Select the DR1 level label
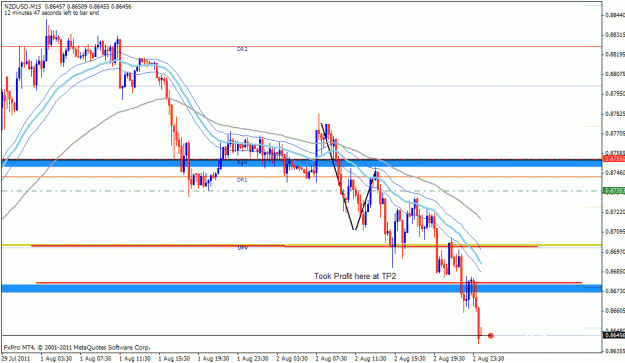The height and width of the screenshot is (363, 625). (242, 180)
